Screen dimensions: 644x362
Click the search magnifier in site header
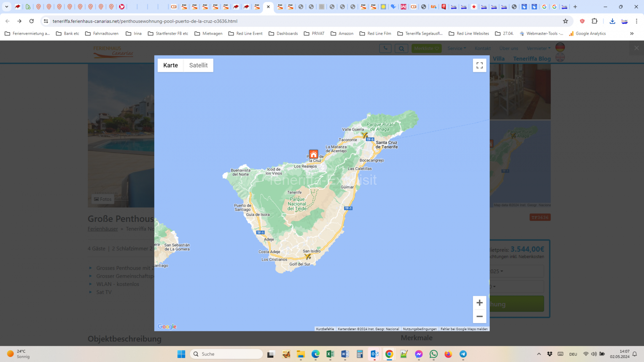(401, 48)
